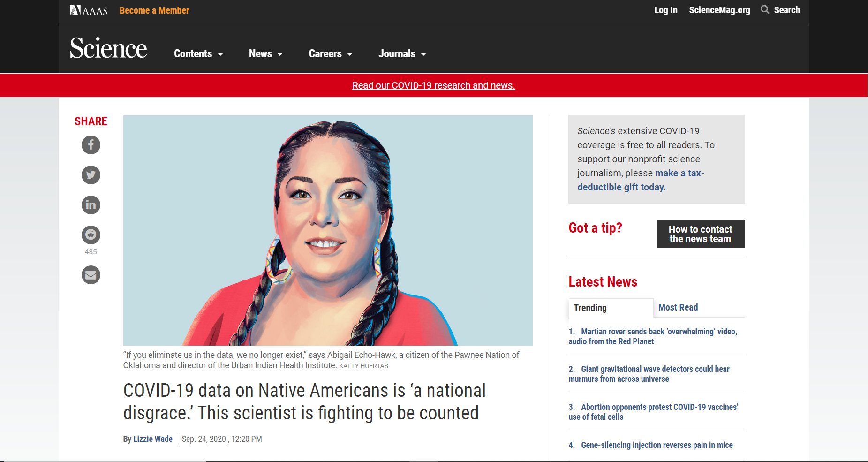Click the Abigail Echo-Hawk portrait image
The height and width of the screenshot is (462, 868).
pos(328,230)
